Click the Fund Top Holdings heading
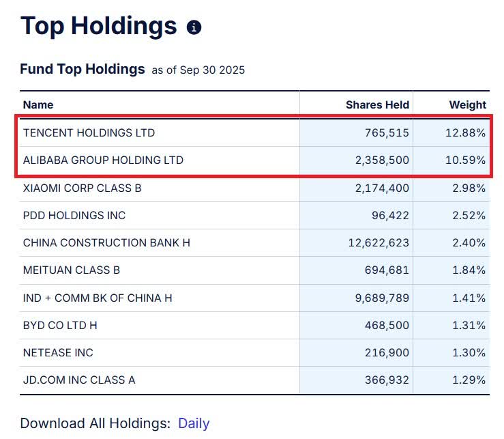This screenshot has height=439, width=504. point(83,69)
